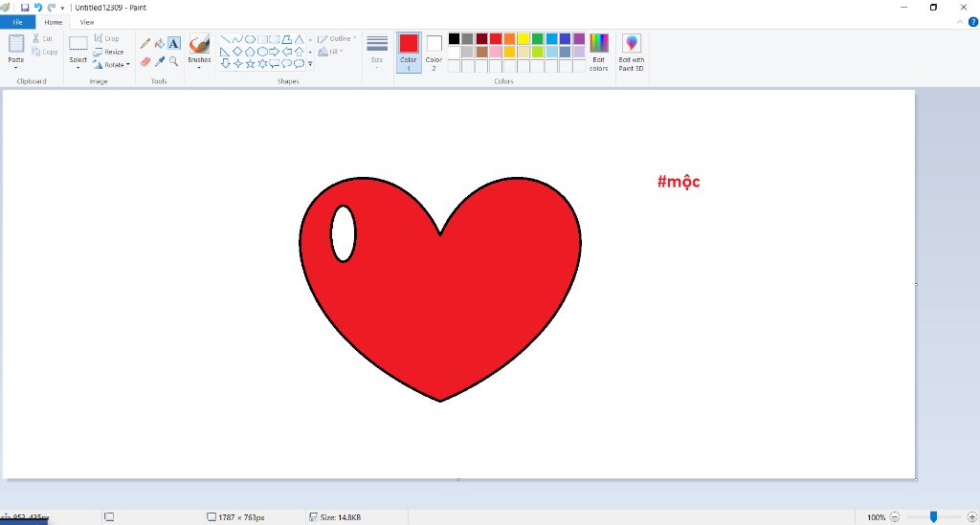980x525 pixels.
Task: Choose the Up arrow shape
Action: tap(300, 52)
